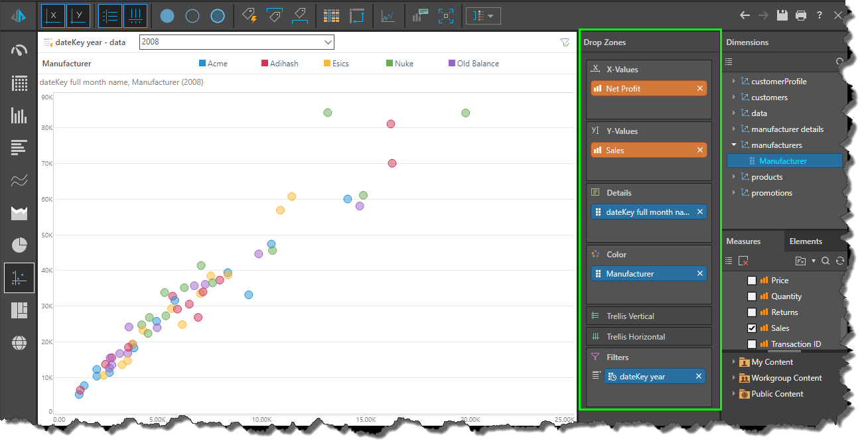
Task: Select the Measures tab
Action: click(x=743, y=241)
